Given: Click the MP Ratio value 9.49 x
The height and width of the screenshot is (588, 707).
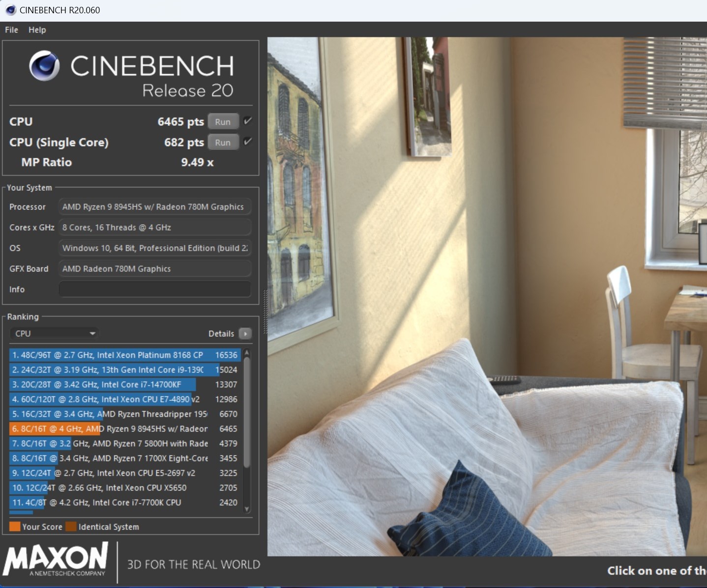Looking at the screenshot, I should point(197,162).
